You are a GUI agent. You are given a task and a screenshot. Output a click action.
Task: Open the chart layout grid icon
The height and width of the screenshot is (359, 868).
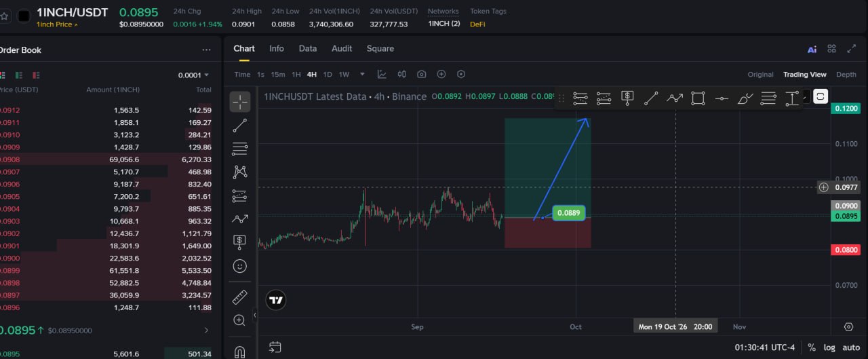[x=832, y=49]
